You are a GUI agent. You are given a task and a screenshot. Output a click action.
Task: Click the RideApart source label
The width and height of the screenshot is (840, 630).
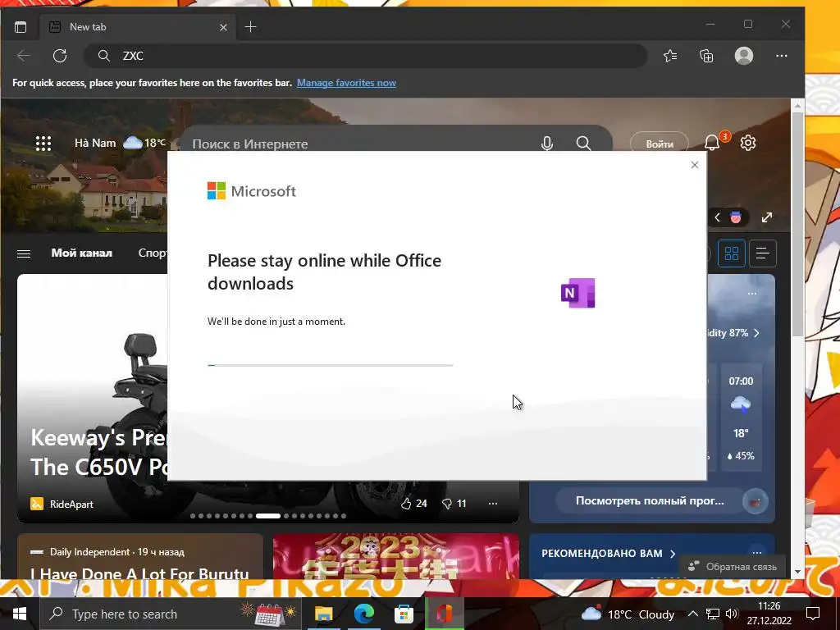(x=71, y=504)
